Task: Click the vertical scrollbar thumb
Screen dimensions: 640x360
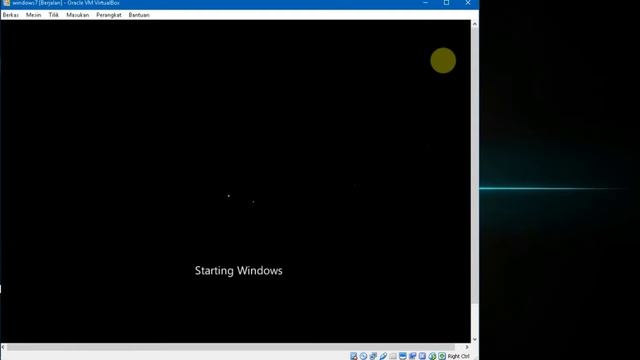Action: coord(475,166)
